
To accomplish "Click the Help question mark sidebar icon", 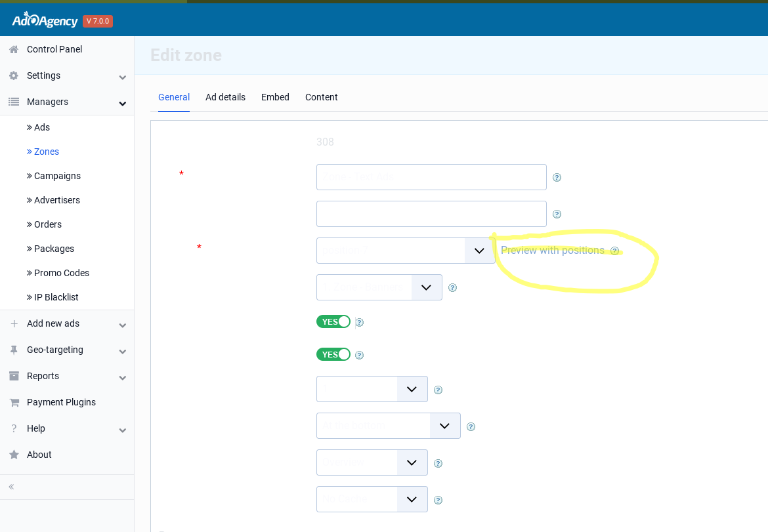I will (14, 428).
